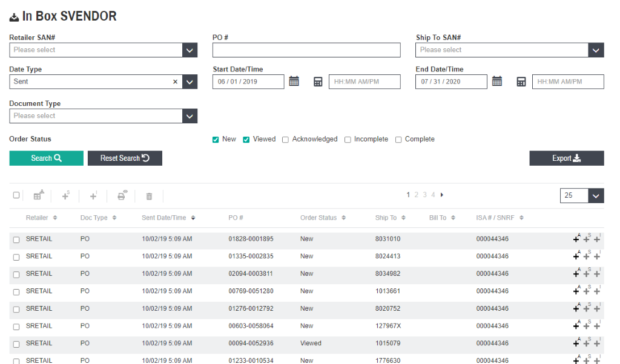Image resolution: width=620 pixels, height=364 pixels.
Task: Open the End Date calendar picker
Action: pyautogui.click(x=497, y=82)
